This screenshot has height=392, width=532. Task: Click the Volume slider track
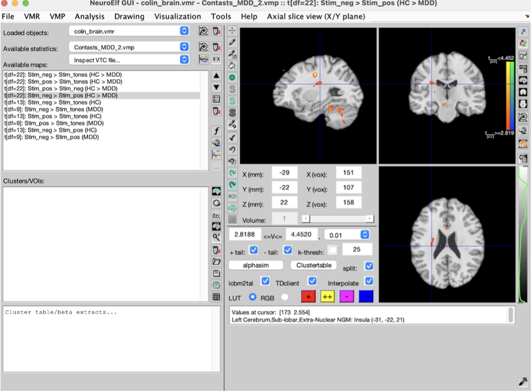pyautogui.click(x=338, y=219)
